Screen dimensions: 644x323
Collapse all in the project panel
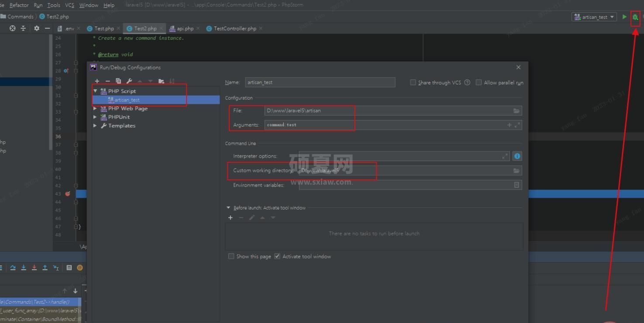24,28
